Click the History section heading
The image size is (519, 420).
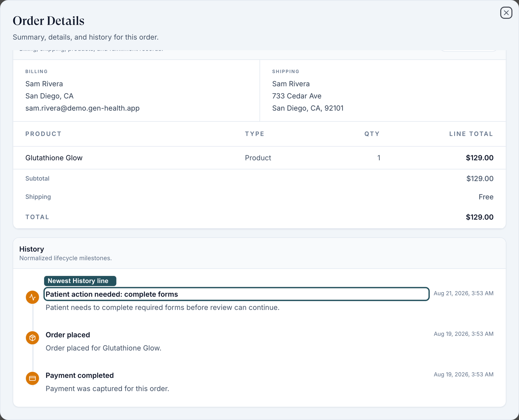pos(31,249)
